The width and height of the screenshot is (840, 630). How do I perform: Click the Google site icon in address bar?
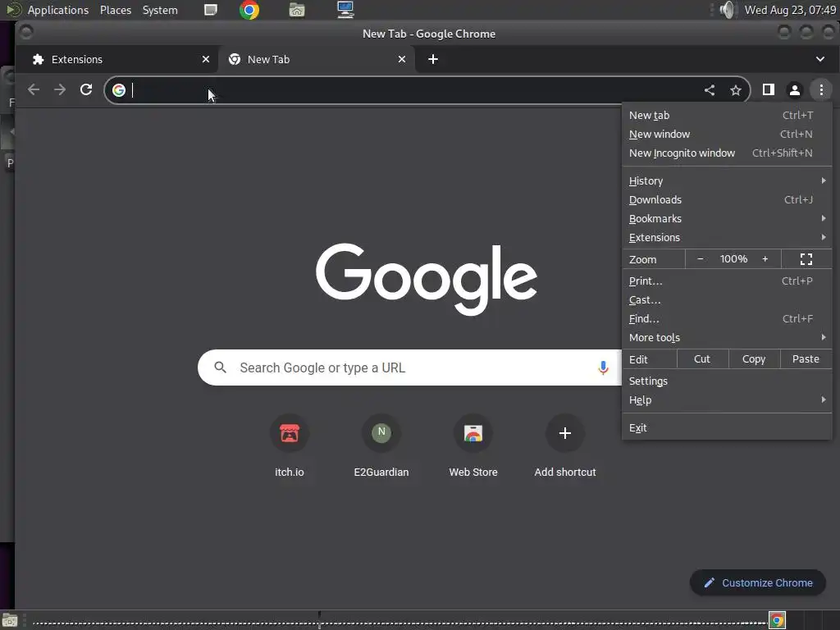pyautogui.click(x=119, y=90)
